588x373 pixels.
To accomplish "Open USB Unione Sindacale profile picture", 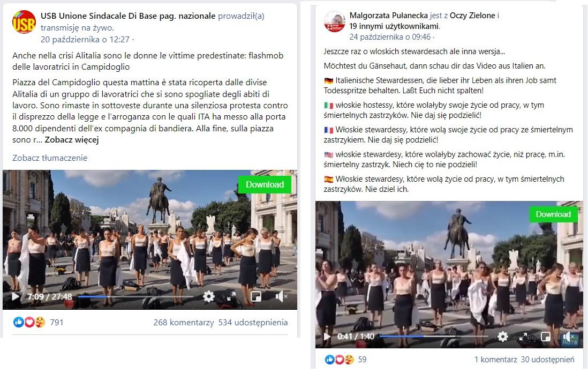I will coord(24,22).
